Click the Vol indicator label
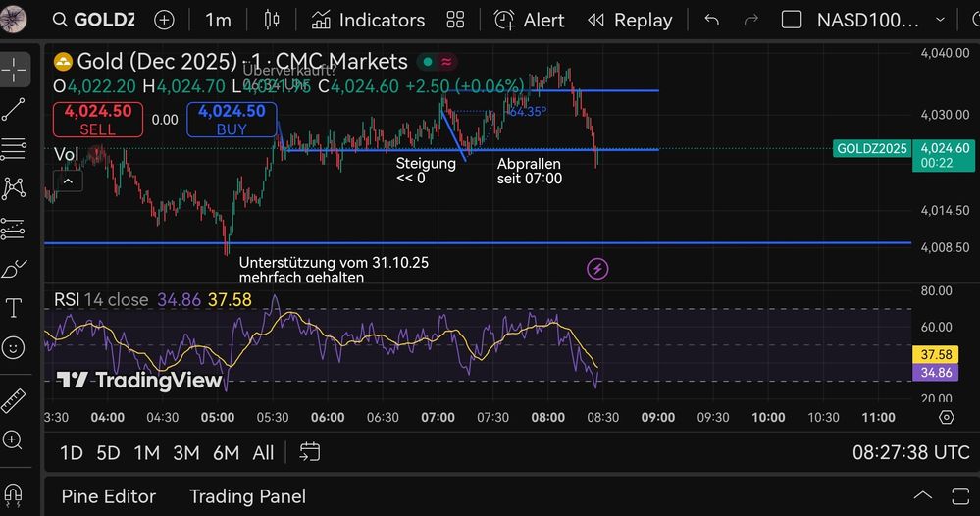The width and height of the screenshot is (980, 516). 67,154
